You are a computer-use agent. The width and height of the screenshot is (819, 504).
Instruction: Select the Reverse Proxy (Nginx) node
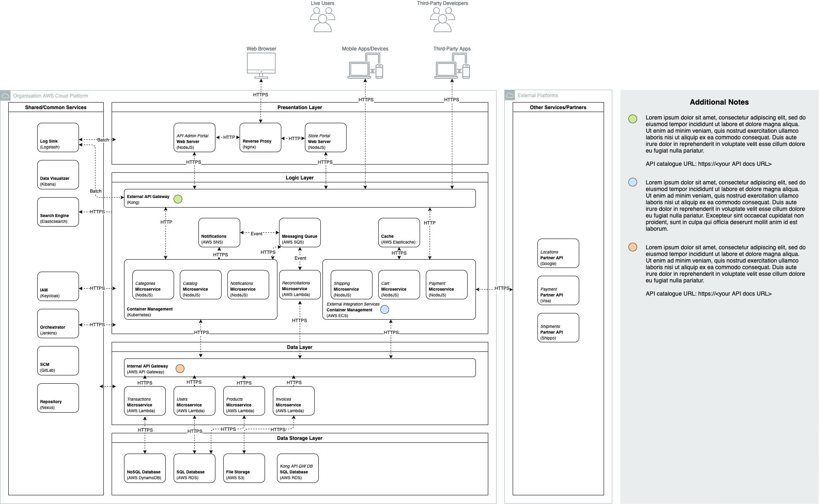point(260,138)
